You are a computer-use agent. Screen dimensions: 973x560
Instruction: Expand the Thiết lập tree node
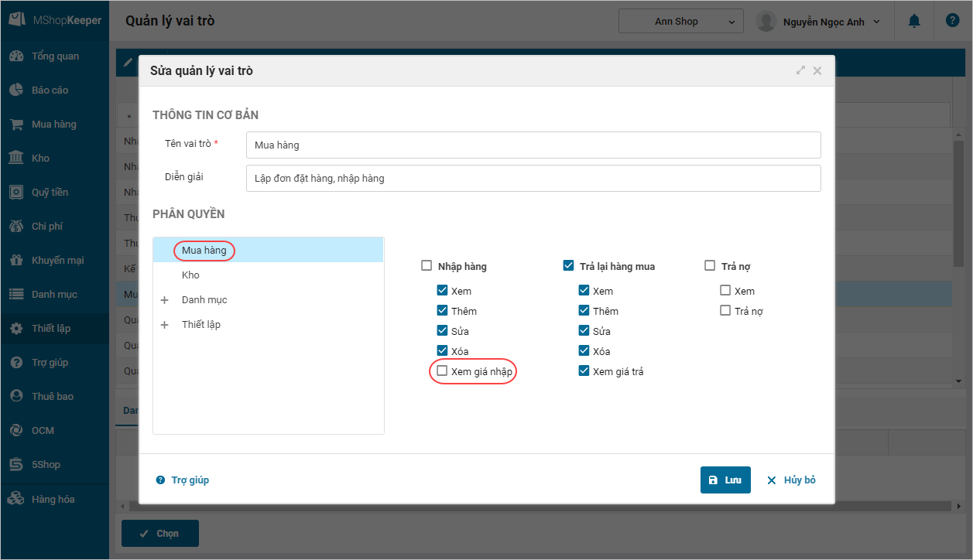click(x=164, y=325)
